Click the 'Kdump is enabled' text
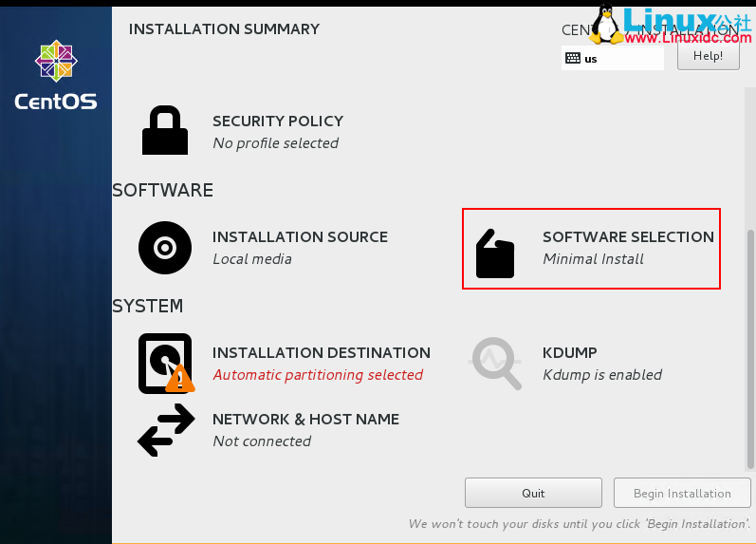 pos(601,375)
